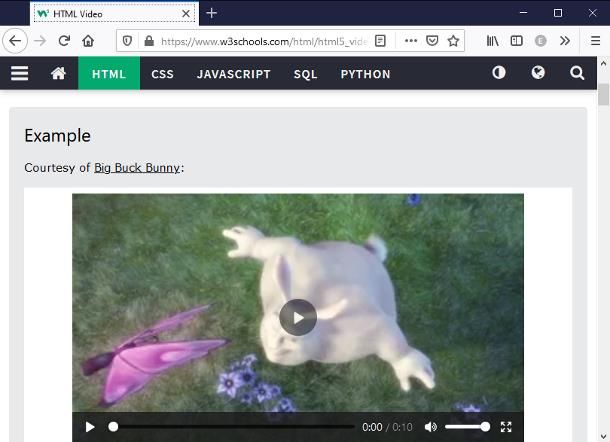Viewport: 610px width, 442px height.
Task: Adjust the video volume slider
Action: (468, 427)
